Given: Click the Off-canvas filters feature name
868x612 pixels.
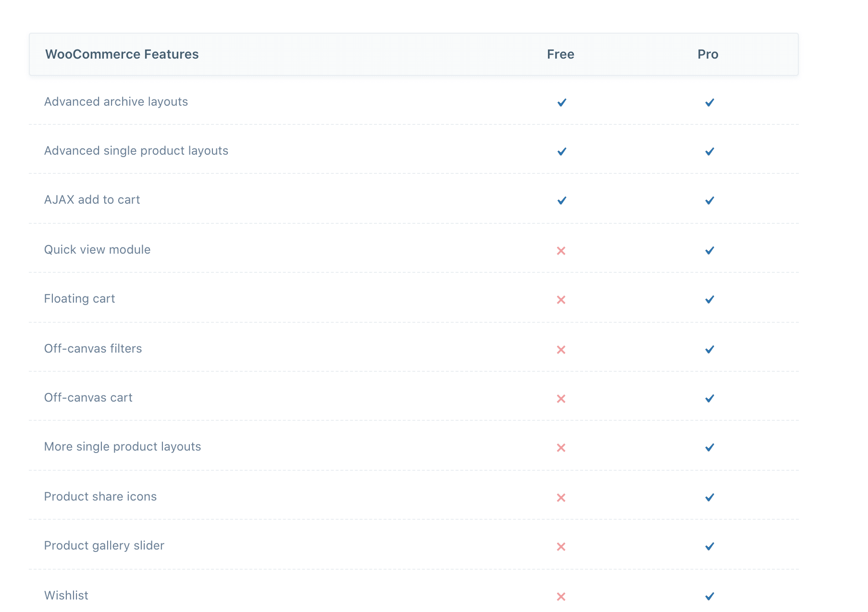Looking at the screenshot, I should [x=93, y=349].
